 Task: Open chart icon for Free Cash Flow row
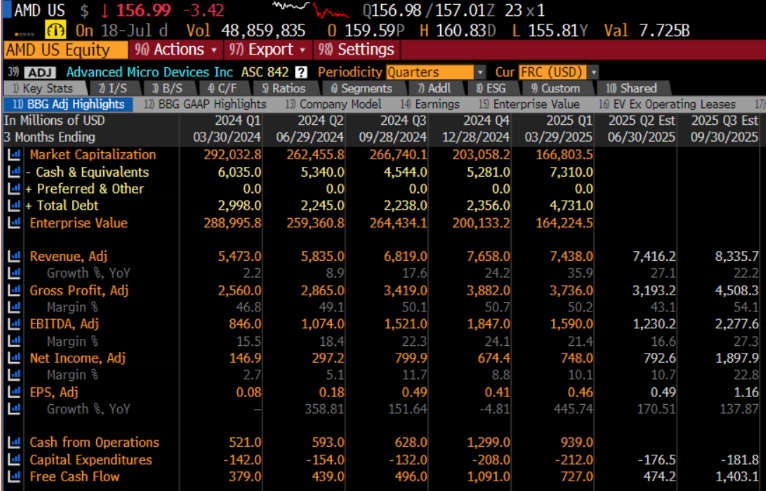14,476
